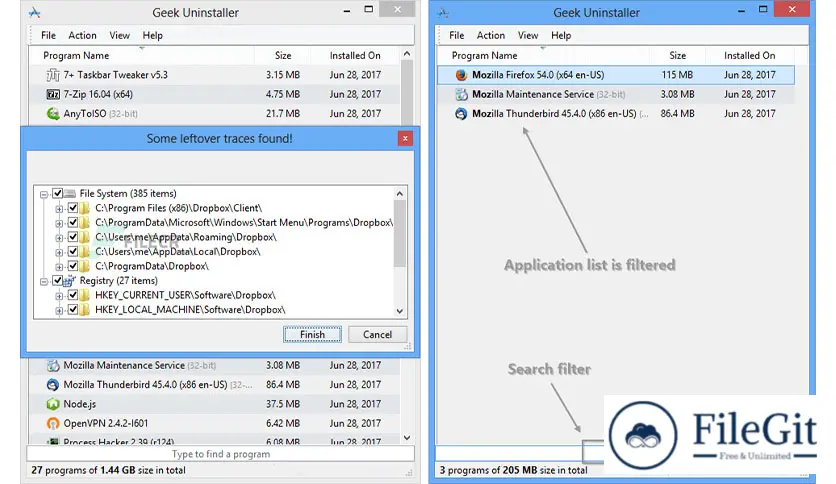Uncheck the File System (385 items) checkbox
The width and height of the screenshot is (836, 484).
[x=58, y=193]
